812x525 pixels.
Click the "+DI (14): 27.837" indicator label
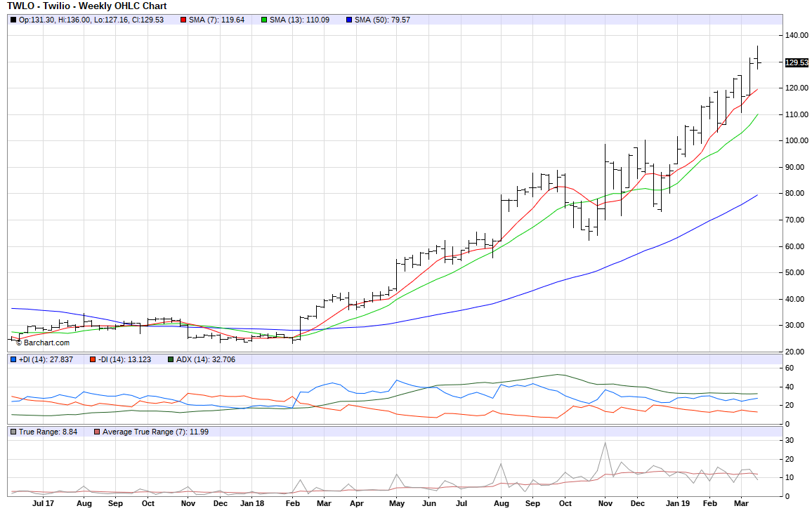[x=46, y=359]
